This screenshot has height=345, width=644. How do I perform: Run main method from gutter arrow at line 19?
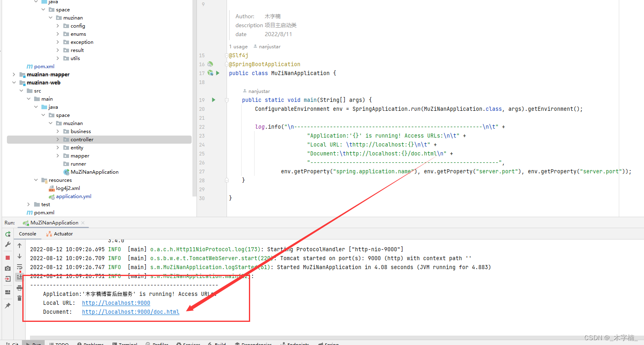coord(214,100)
